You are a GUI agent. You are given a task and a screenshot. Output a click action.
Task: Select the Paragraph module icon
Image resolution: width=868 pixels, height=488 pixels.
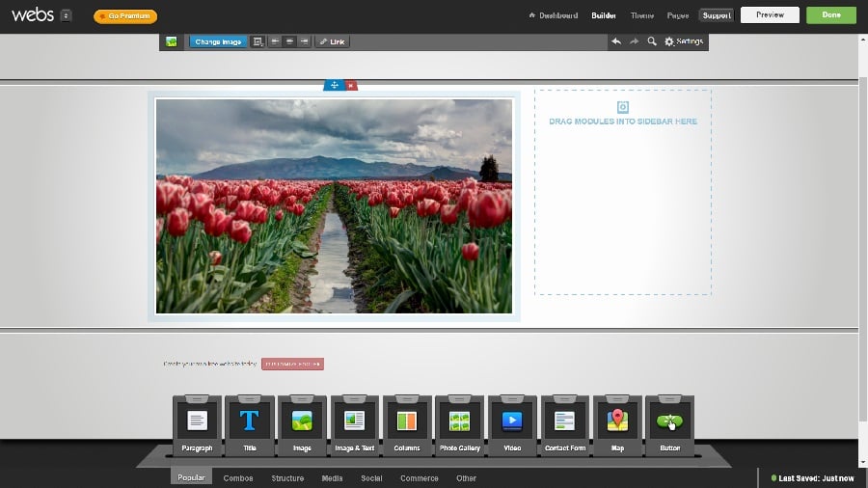[197, 421]
